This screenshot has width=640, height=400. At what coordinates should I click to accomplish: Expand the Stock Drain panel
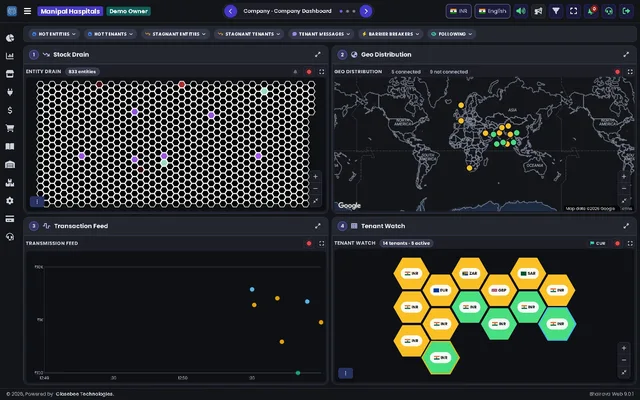pos(318,54)
